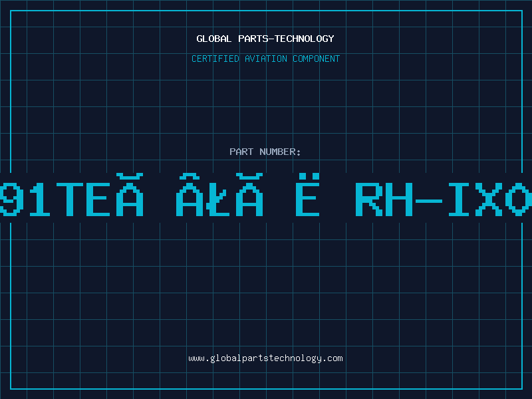Select the word COMPONENT in the subtitle
This screenshot has width=532, height=399.
(317, 59)
